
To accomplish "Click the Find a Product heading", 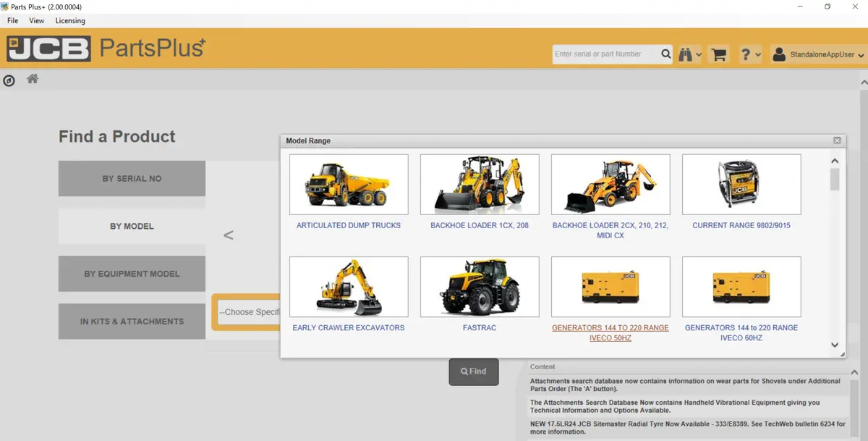I will pyautogui.click(x=117, y=137).
